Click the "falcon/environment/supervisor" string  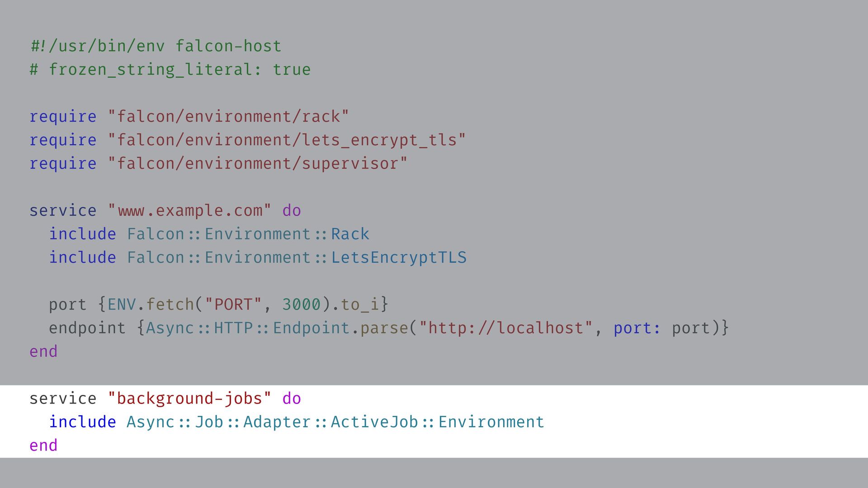[x=258, y=164]
